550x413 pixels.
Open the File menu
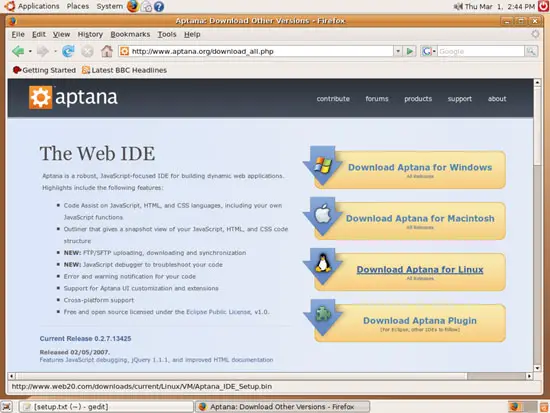18,34
